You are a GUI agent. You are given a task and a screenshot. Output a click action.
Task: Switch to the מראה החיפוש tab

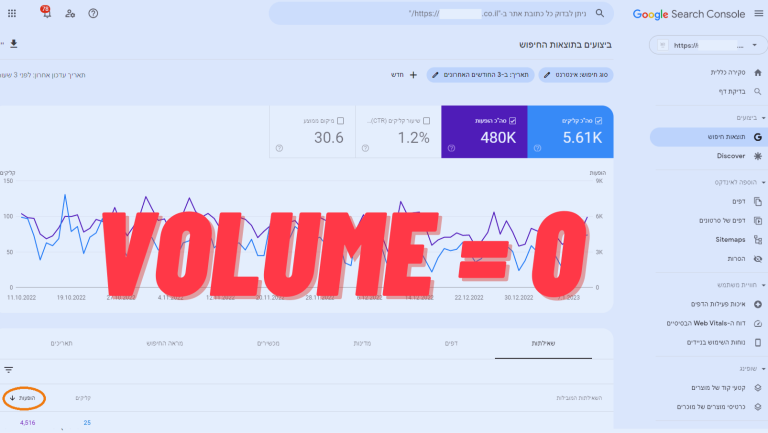[165, 343]
